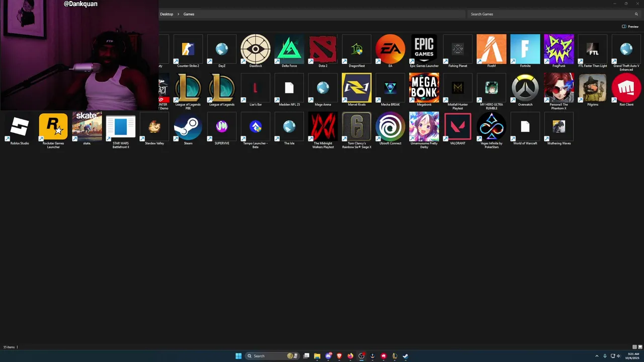Select Umamusume Pretty Derby icon
The width and height of the screenshot is (644, 362).
(424, 130)
